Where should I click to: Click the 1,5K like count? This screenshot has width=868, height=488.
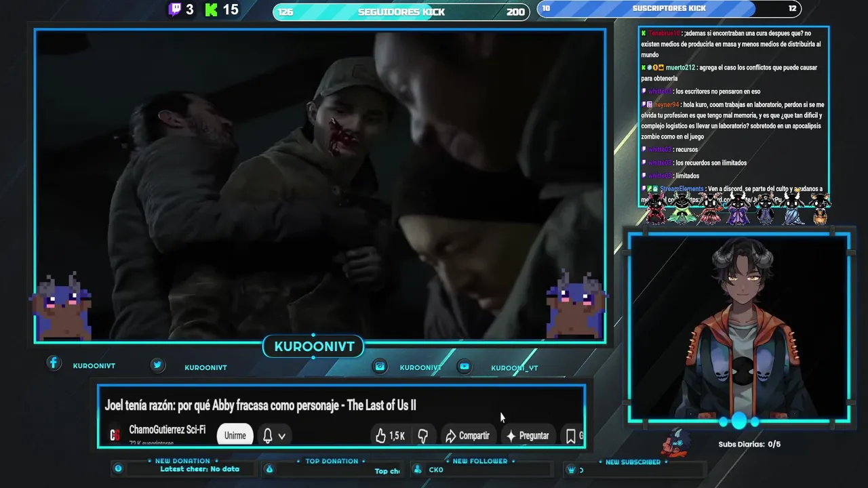point(397,436)
